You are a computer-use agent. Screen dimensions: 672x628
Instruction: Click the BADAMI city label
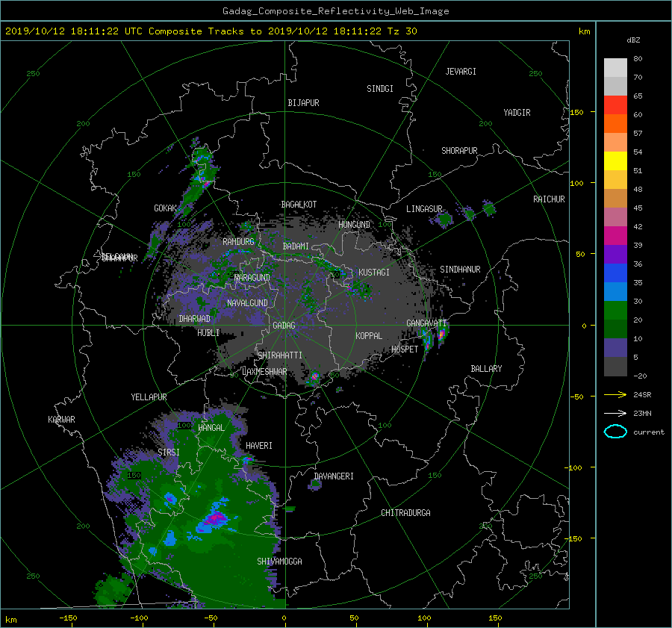296,246
